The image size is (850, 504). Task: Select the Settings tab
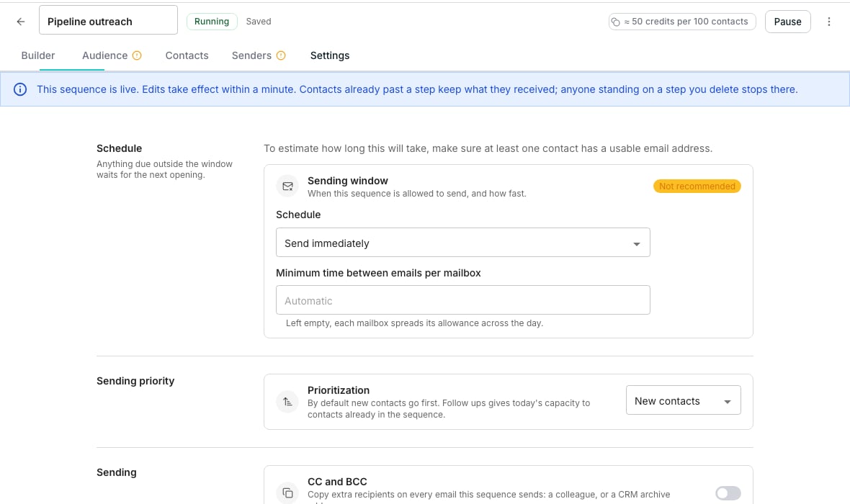pos(330,55)
